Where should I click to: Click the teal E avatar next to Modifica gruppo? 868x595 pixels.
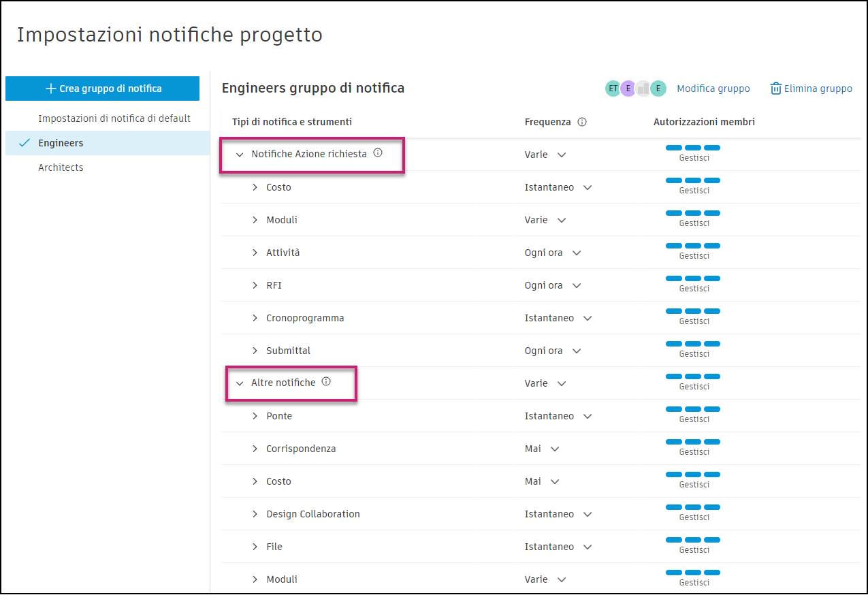pos(658,88)
